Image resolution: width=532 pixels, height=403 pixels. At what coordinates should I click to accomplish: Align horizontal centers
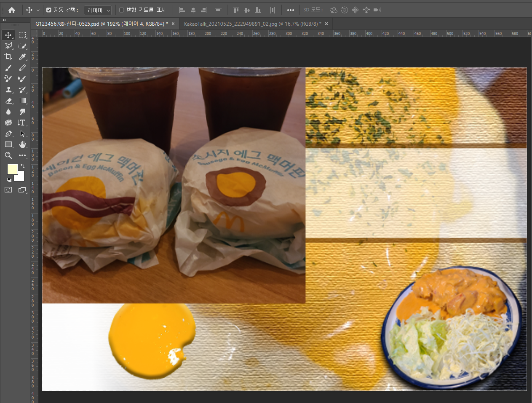[x=193, y=10]
